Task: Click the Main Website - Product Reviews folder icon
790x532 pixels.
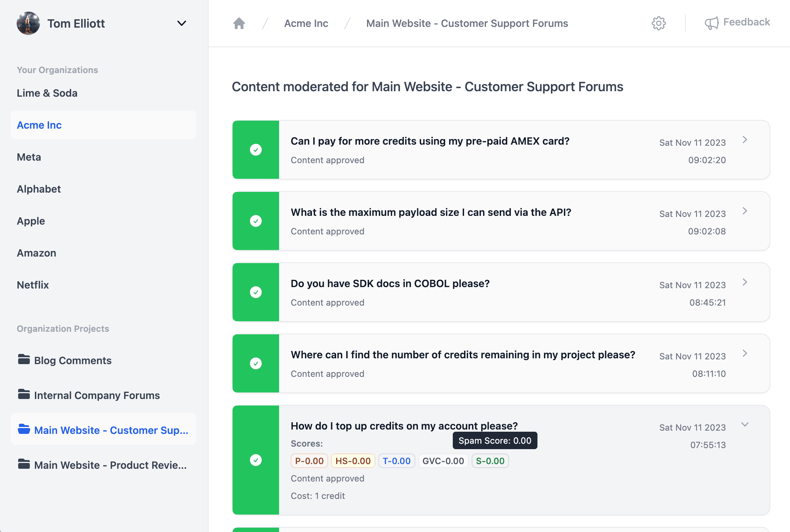Action: tap(24, 464)
